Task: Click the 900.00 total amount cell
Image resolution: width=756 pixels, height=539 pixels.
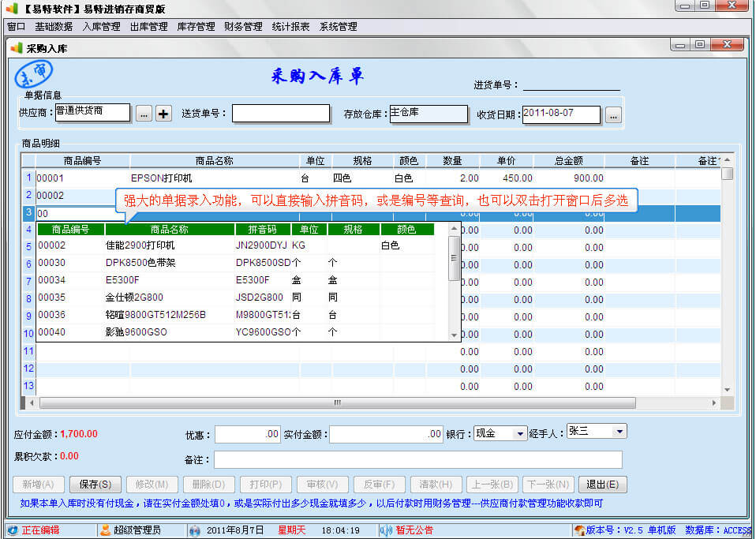Action: click(569, 178)
